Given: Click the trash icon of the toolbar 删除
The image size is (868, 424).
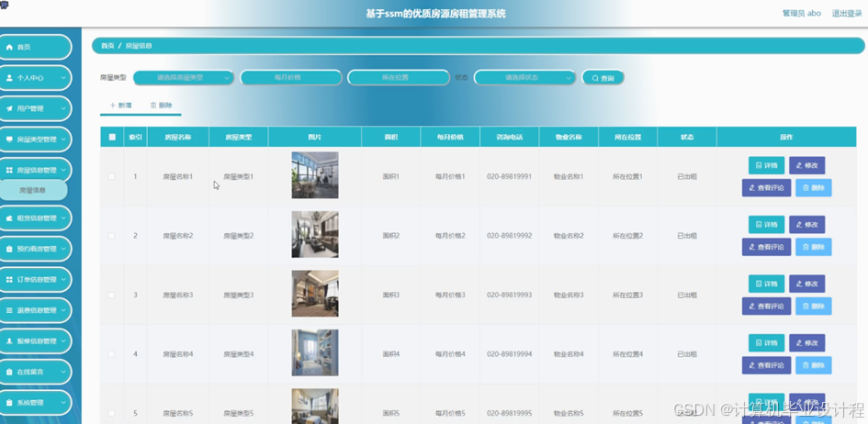Looking at the screenshot, I should tap(153, 105).
